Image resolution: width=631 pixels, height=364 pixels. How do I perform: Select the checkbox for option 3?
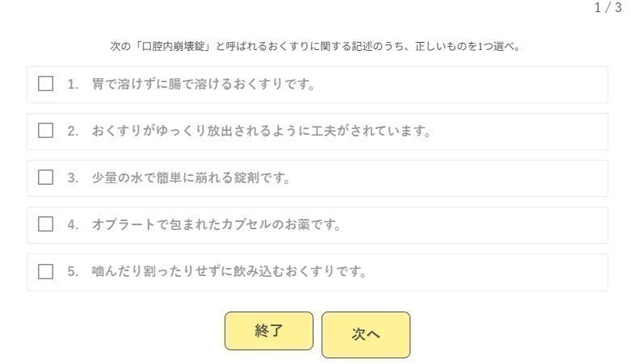coord(46,178)
